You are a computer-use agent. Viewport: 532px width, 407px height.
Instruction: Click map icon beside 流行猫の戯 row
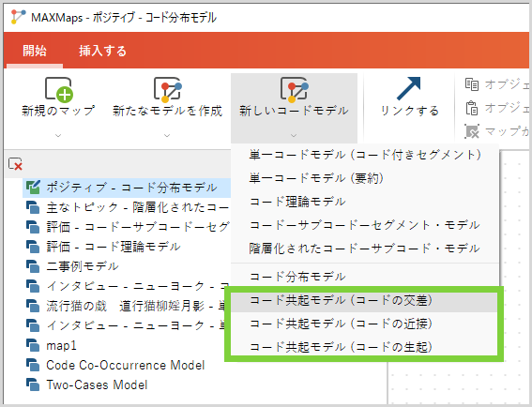coord(33,306)
